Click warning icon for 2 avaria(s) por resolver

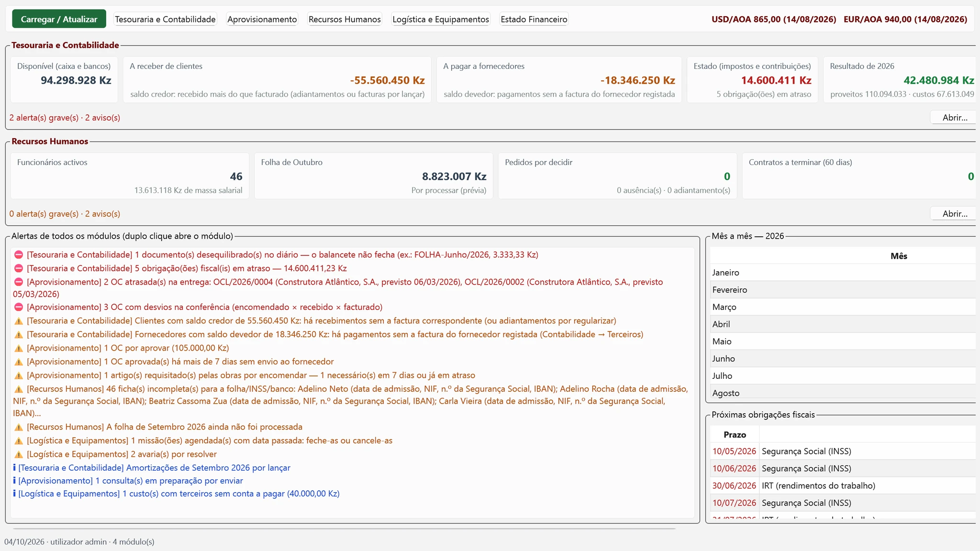(x=19, y=454)
